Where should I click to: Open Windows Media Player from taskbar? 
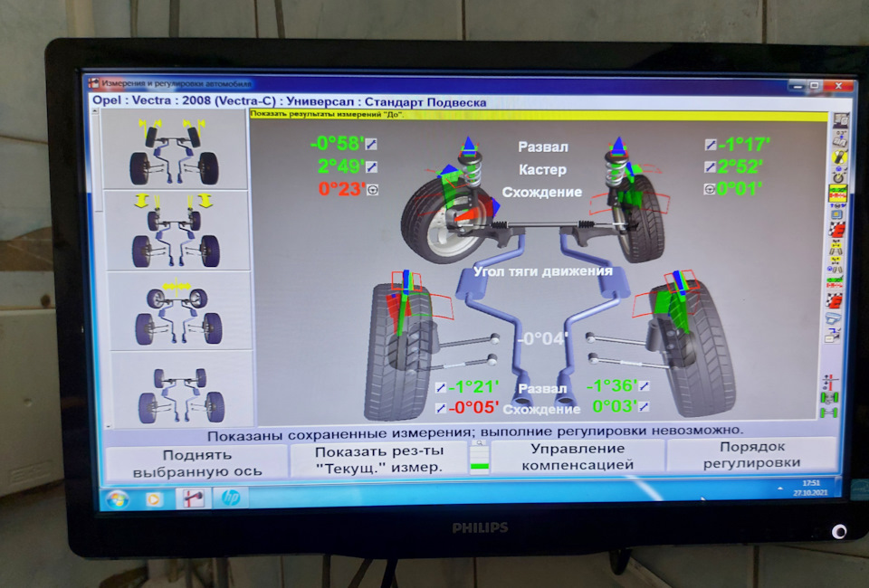[154, 500]
